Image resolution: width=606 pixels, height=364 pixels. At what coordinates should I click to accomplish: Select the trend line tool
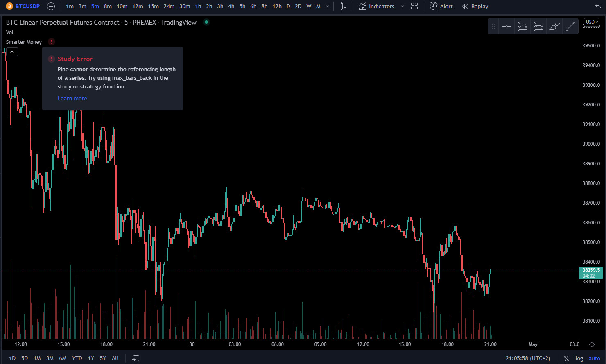[570, 27]
